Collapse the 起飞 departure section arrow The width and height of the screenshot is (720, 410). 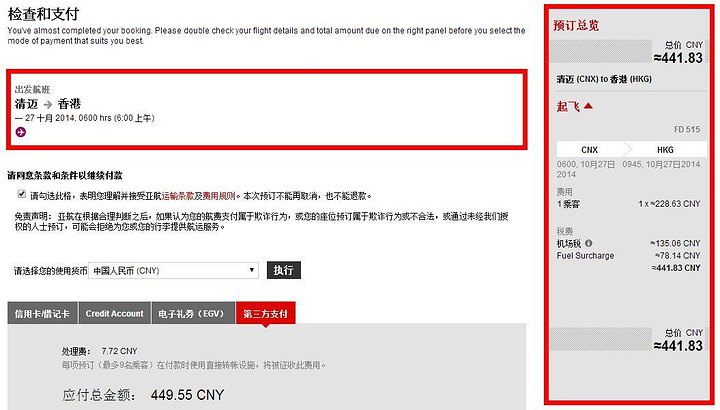point(588,106)
